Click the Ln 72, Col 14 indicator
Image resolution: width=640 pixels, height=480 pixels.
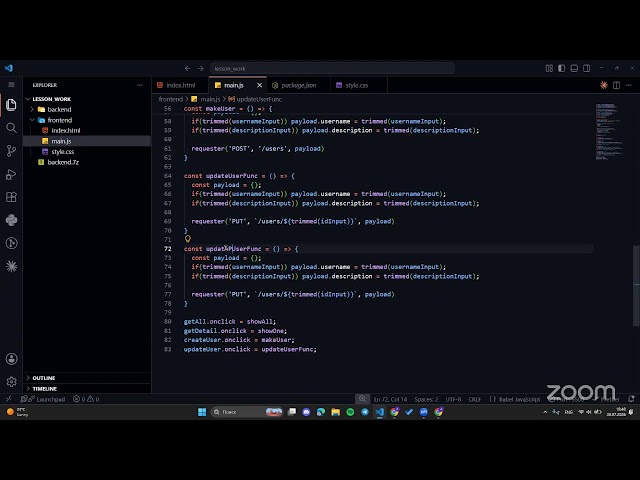click(x=390, y=399)
